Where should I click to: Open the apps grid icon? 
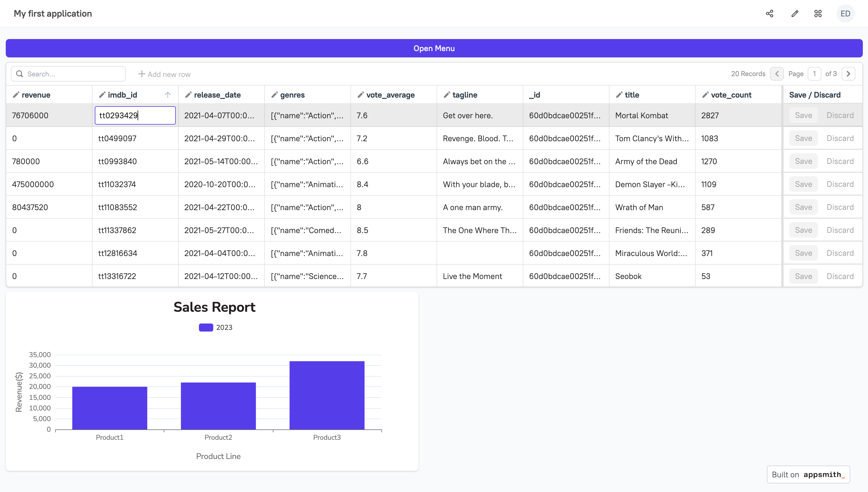coord(818,13)
